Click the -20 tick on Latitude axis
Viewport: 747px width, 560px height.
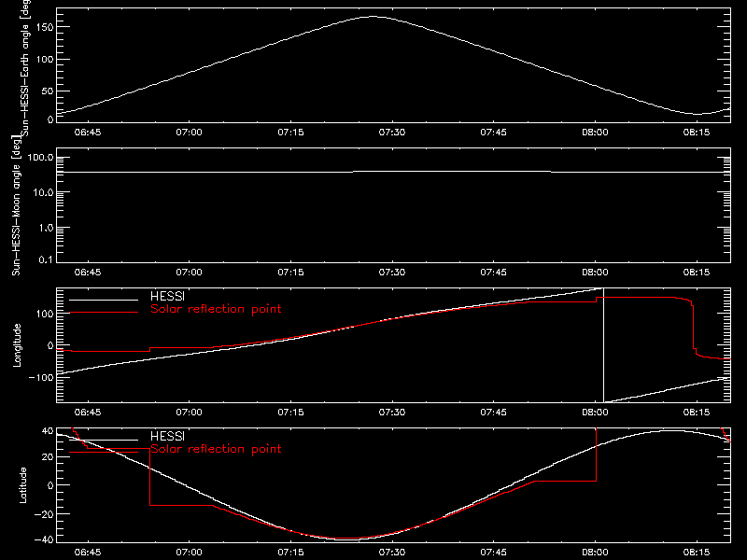(44, 514)
